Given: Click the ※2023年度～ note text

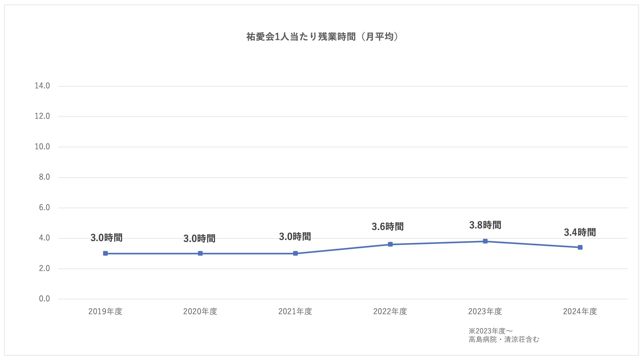Looking at the screenshot, I should coord(490,331).
